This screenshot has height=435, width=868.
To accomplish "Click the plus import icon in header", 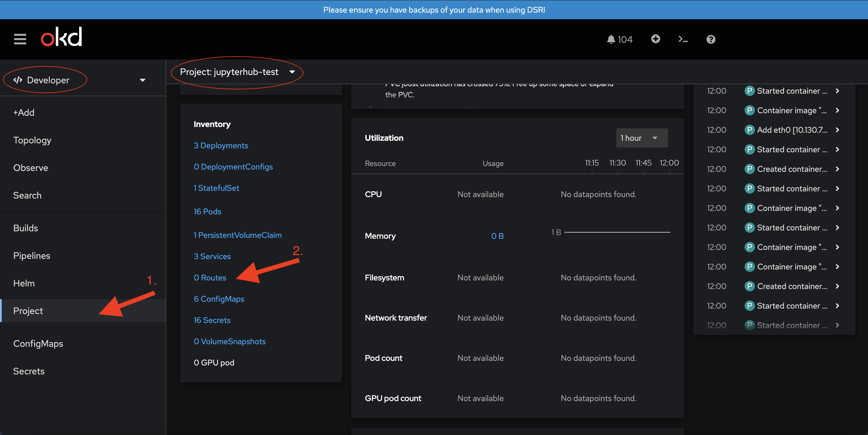I will [655, 39].
